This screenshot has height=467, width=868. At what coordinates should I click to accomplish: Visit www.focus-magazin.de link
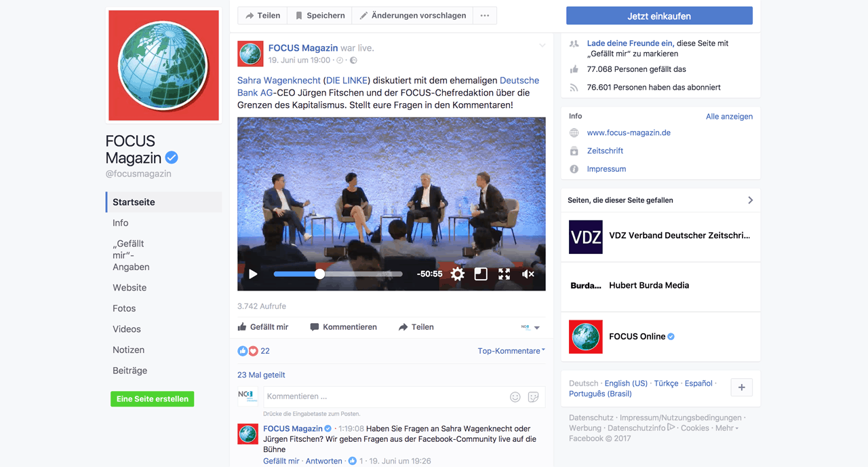(x=629, y=132)
